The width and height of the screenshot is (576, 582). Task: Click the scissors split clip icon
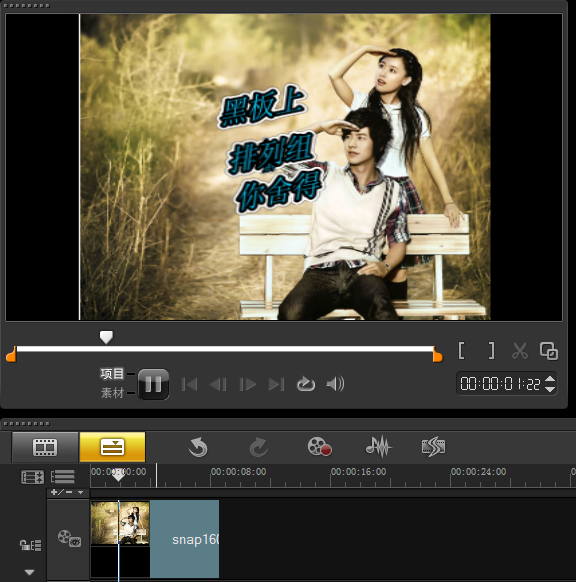(520, 351)
